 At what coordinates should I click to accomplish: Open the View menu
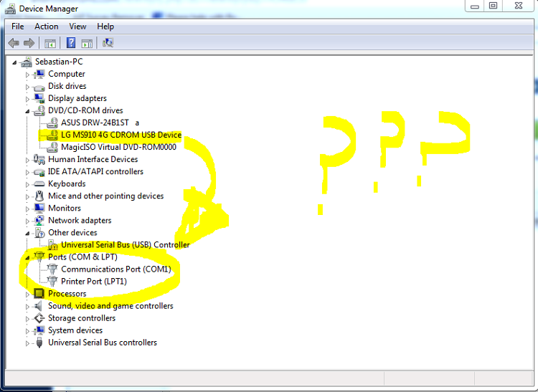point(77,27)
